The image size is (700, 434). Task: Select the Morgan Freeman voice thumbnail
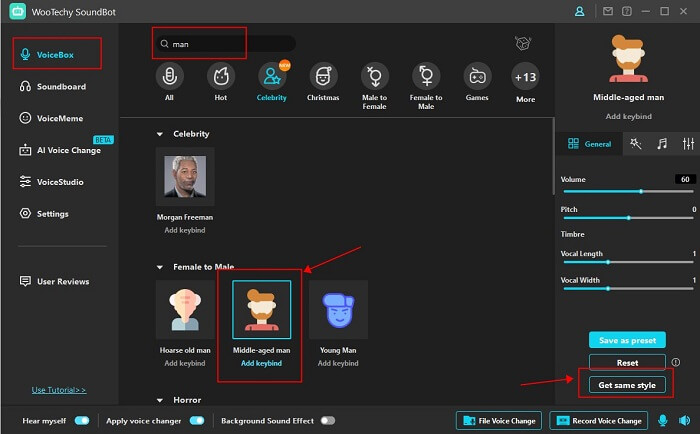185,178
